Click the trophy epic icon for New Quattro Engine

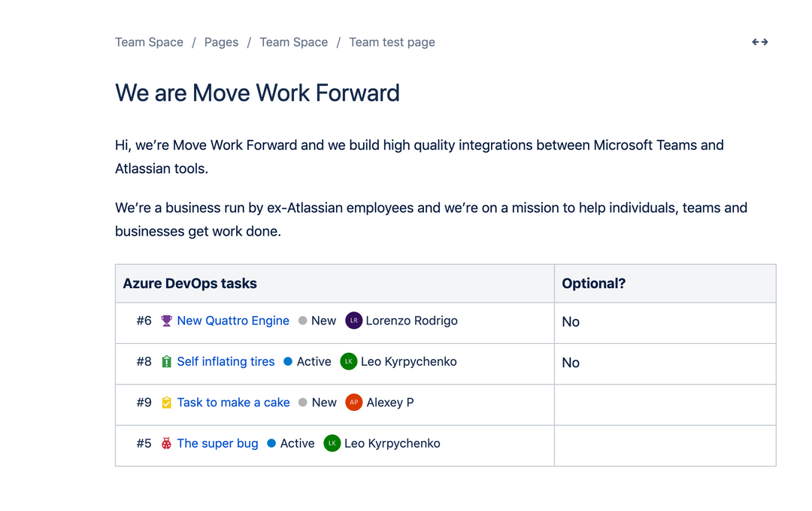[x=166, y=321]
